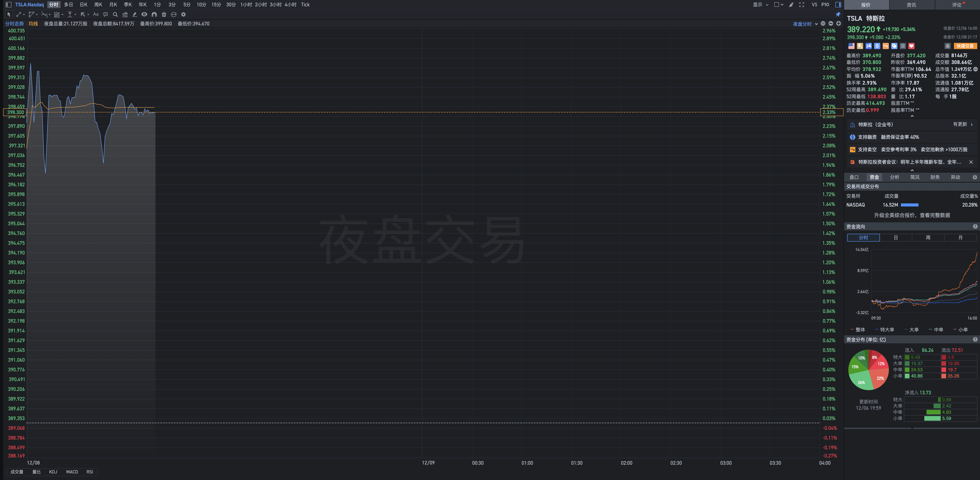
Task: Open drawing toolbar settings gear
Action: [x=183, y=14]
